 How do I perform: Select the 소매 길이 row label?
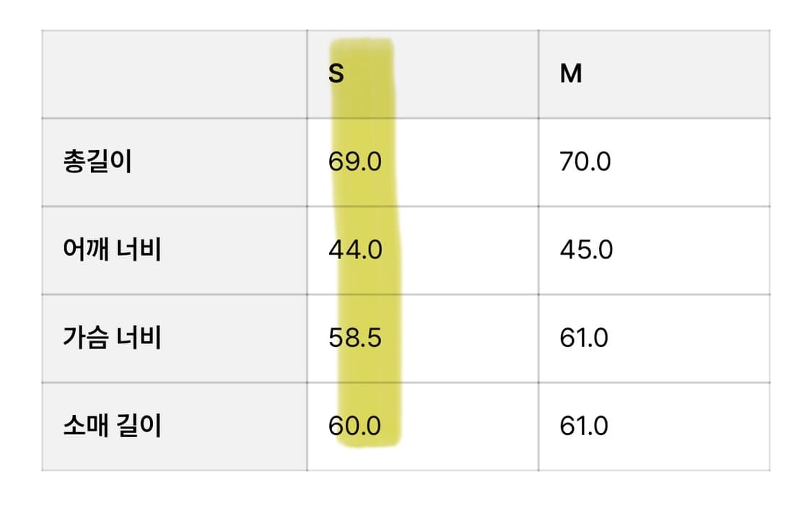tap(112, 426)
